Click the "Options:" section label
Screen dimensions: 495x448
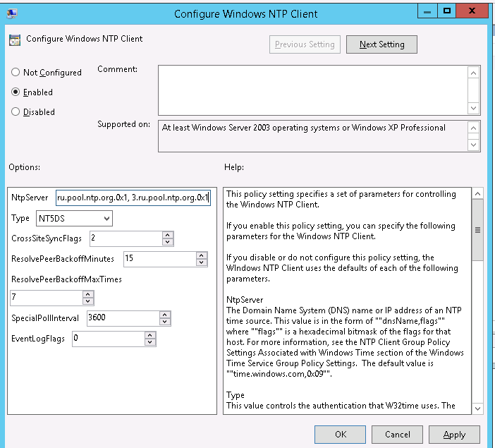click(24, 167)
